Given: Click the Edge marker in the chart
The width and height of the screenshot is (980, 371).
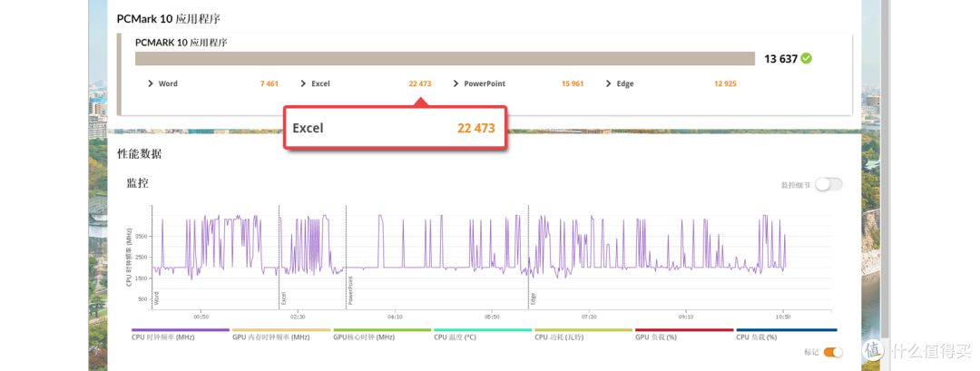Looking at the screenshot, I should click(534, 298).
